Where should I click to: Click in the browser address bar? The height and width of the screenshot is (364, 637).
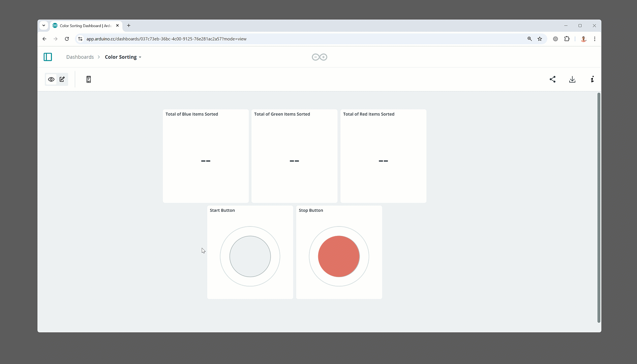pos(236,39)
